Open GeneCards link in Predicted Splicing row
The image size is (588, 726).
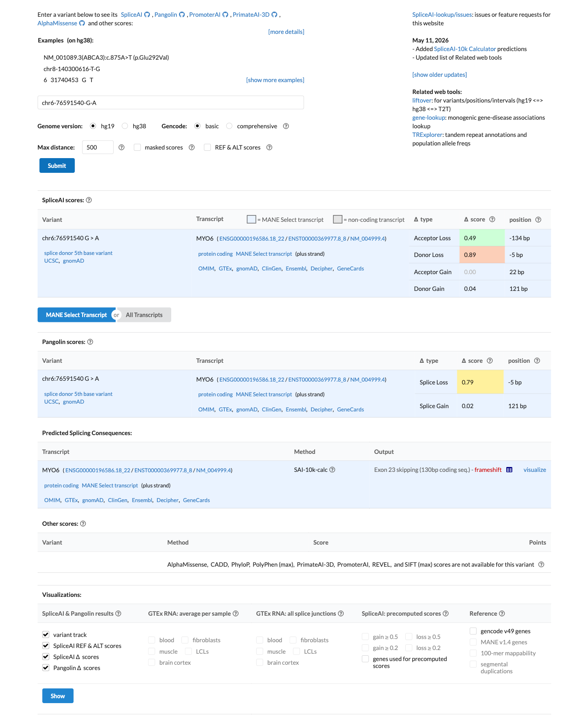(x=196, y=500)
